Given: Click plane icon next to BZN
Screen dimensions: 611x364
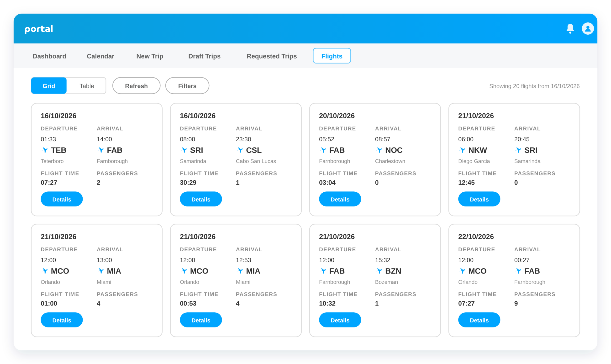Looking at the screenshot, I should pyautogui.click(x=379, y=271).
